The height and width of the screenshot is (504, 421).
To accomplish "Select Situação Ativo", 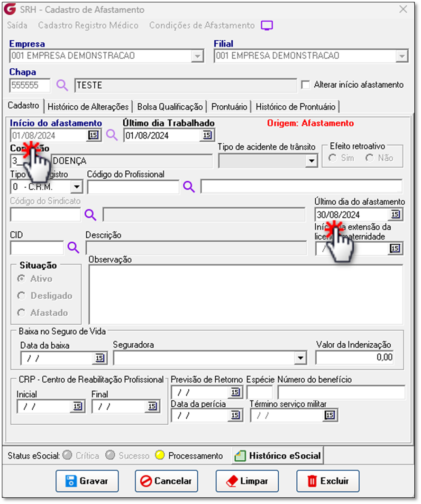I will [21, 278].
